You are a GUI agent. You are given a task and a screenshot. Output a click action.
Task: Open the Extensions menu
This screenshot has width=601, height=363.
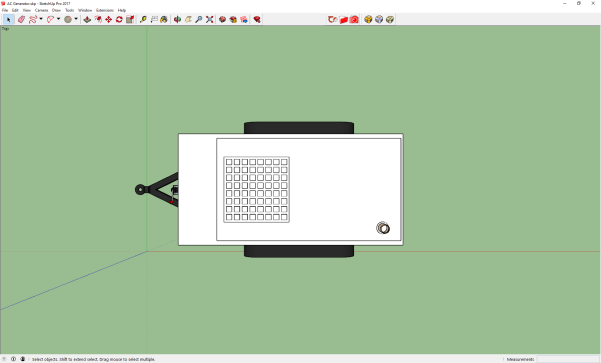pos(105,10)
